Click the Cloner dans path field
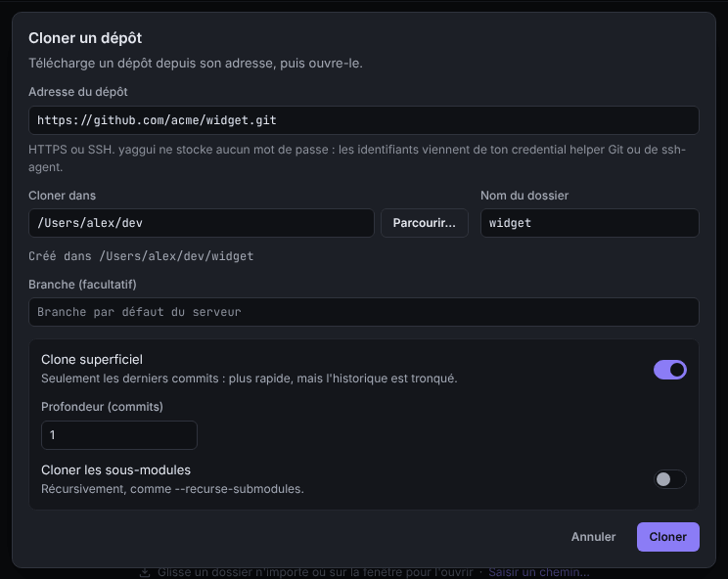This screenshot has height=579, width=728. 201,223
